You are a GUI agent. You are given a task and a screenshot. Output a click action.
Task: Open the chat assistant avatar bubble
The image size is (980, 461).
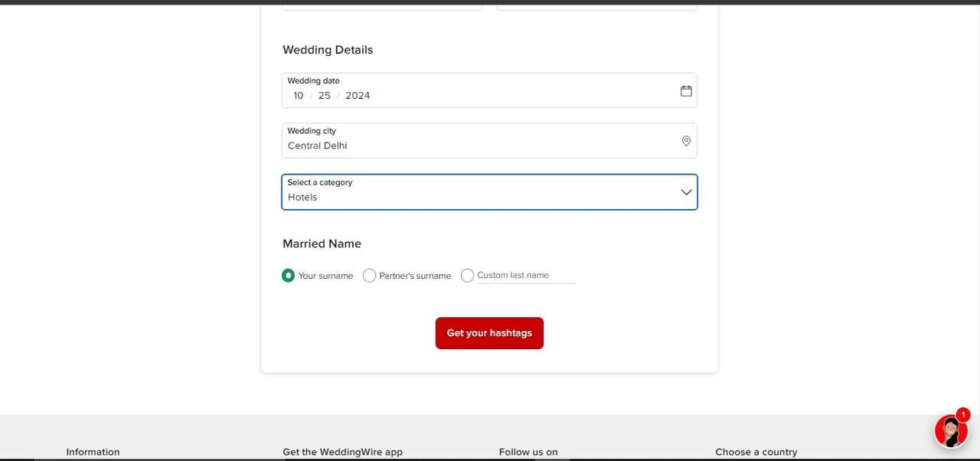pos(951,431)
